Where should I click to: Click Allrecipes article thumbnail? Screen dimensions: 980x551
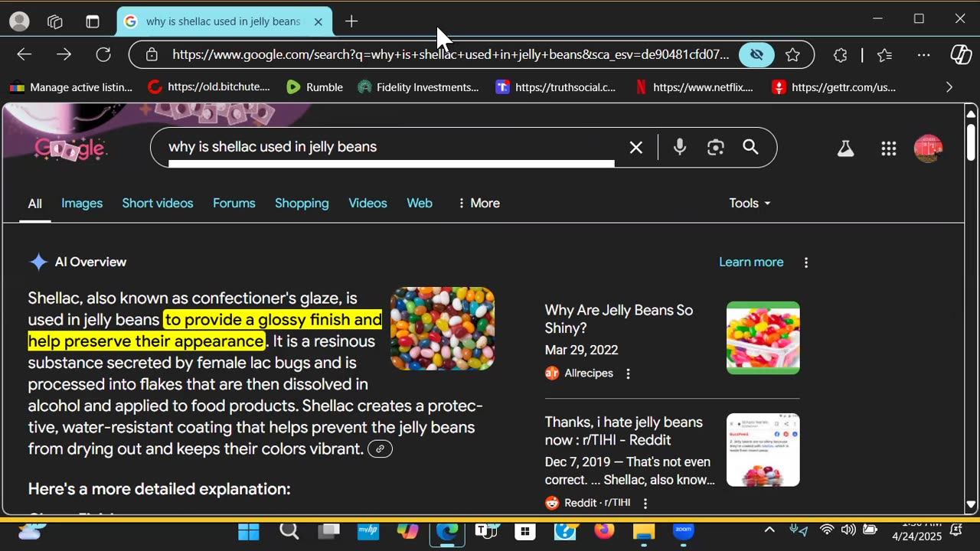pyautogui.click(x=763, y=337)
